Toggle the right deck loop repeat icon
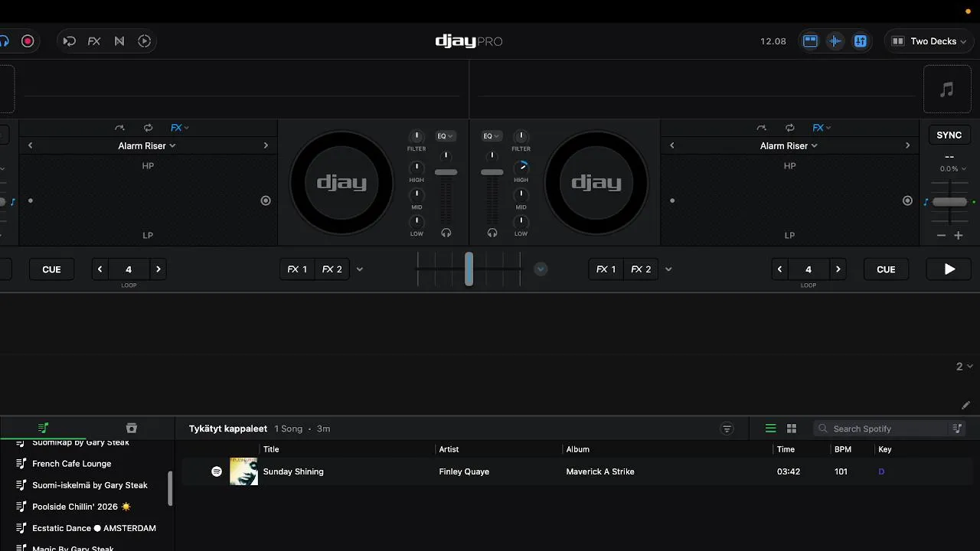The width and height of the screenshot is (980, 551). coord(789,128)
